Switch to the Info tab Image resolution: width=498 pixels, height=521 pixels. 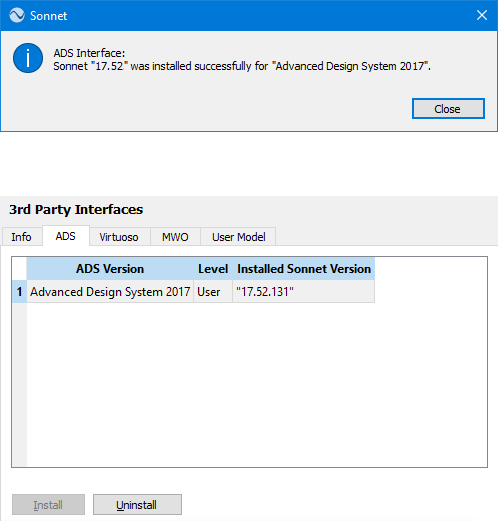[x=22, y=237]
